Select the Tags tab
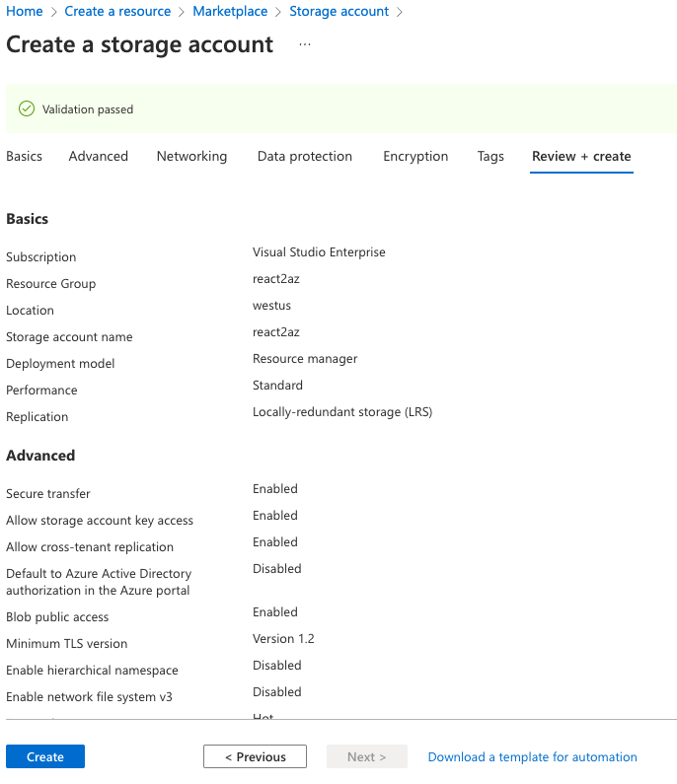The image size is (677, 784). (490, 156)
